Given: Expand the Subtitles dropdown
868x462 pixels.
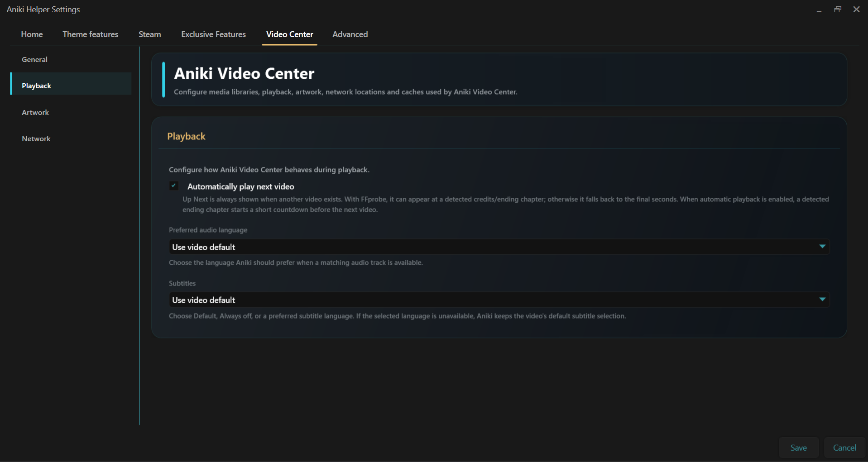Looking at the screenshot, I should [499, 300].
